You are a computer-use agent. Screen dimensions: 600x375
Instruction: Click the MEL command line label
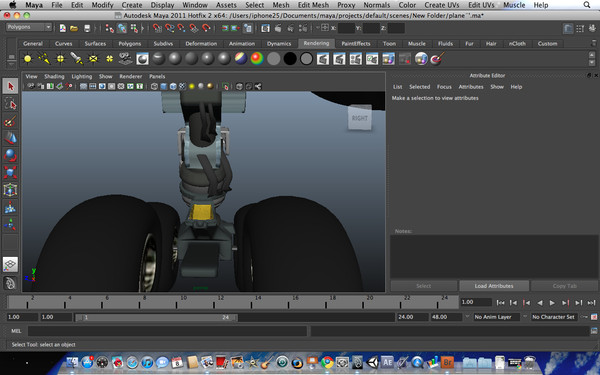[x=16, y=331]
